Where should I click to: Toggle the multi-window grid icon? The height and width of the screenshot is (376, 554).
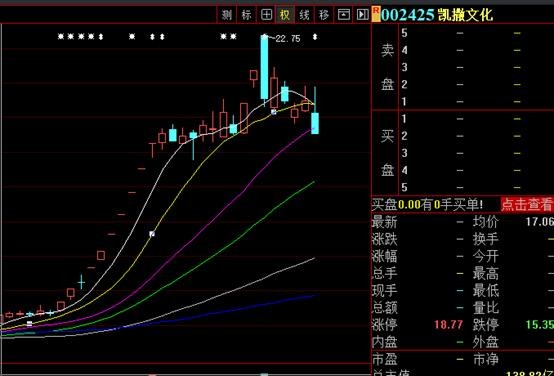click(266, 14)
